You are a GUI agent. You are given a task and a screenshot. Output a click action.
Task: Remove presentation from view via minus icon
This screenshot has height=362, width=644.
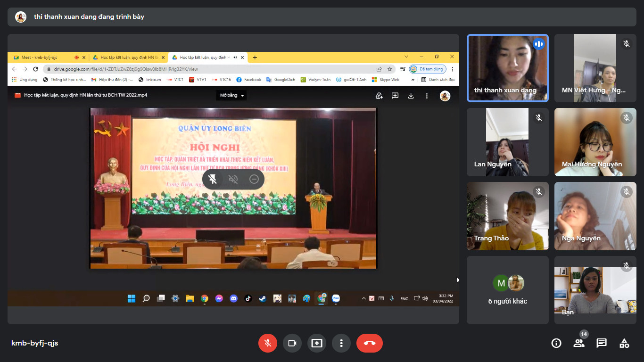(x=254, y=179)
